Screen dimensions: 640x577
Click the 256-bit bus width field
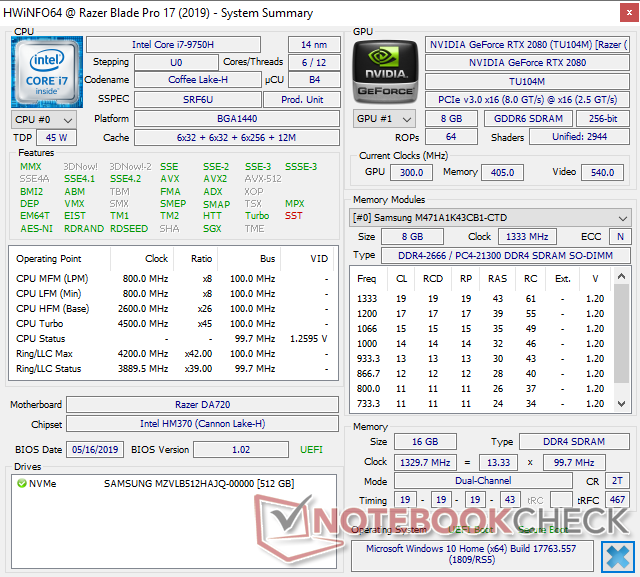click(602, 119)
